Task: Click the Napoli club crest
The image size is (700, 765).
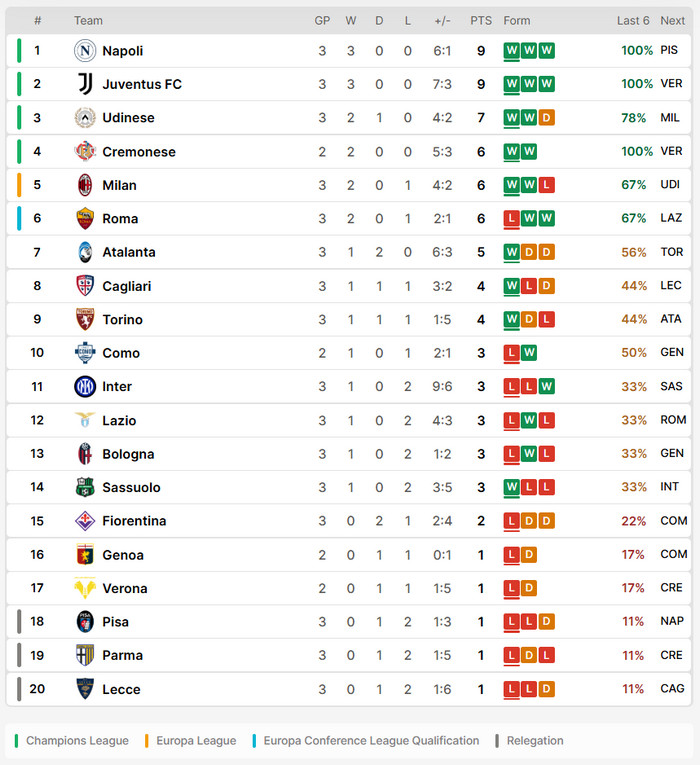Action: pos(85,51)
